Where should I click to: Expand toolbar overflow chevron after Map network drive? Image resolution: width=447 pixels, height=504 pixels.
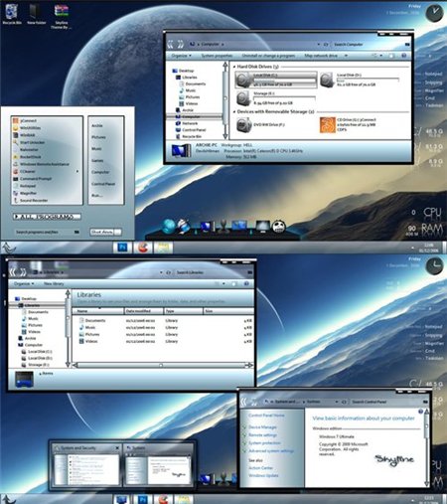coord(346,56)
